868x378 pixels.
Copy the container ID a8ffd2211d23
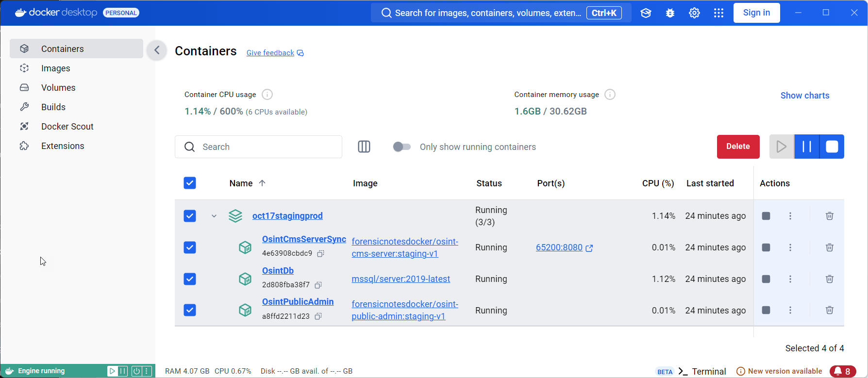tap(318, 316)
